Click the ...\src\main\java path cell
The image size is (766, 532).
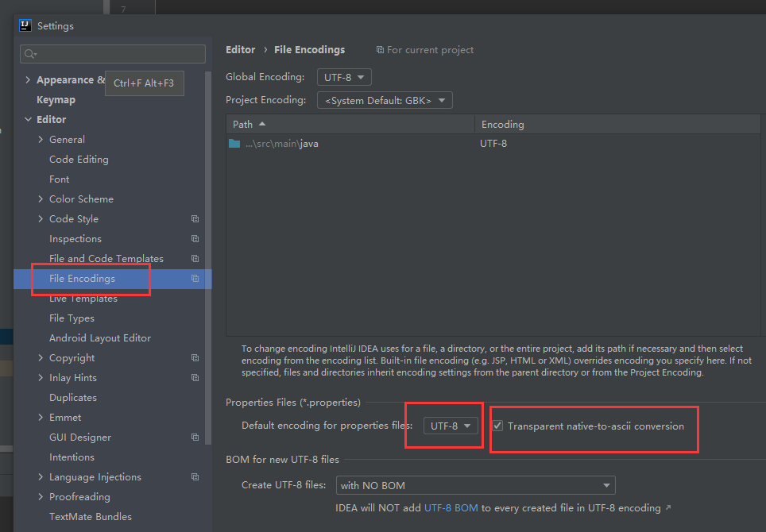[x=282, y=144]
